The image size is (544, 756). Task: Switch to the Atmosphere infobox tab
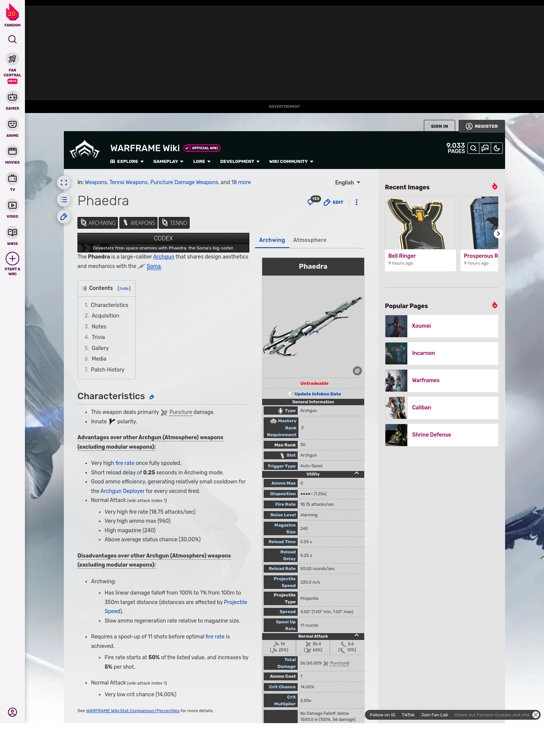(310, 240)
